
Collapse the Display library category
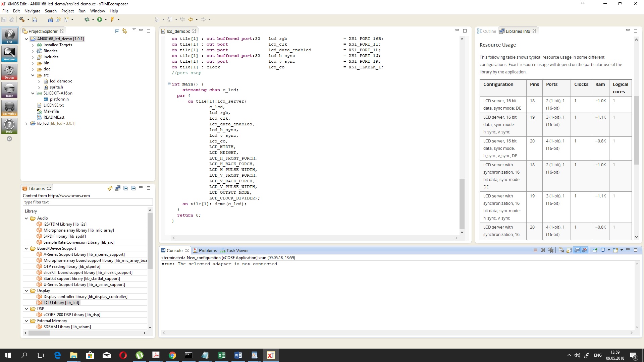(26, 291)
